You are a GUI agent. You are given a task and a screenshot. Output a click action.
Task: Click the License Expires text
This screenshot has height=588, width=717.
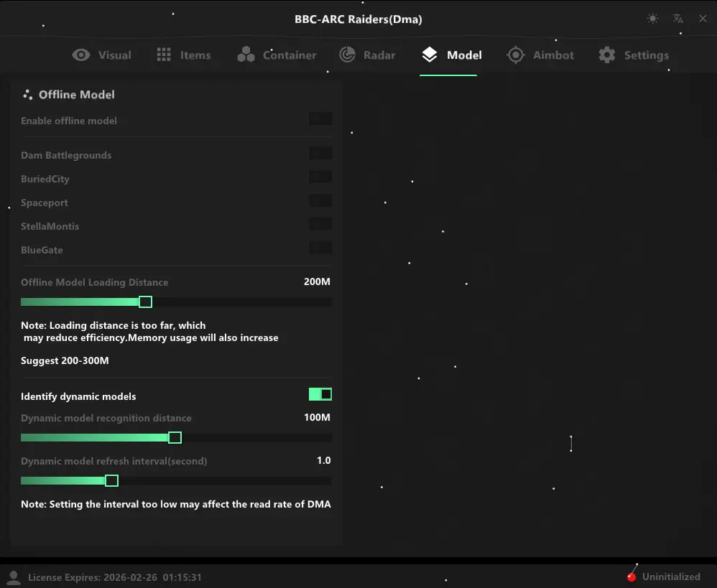(115, 577)
